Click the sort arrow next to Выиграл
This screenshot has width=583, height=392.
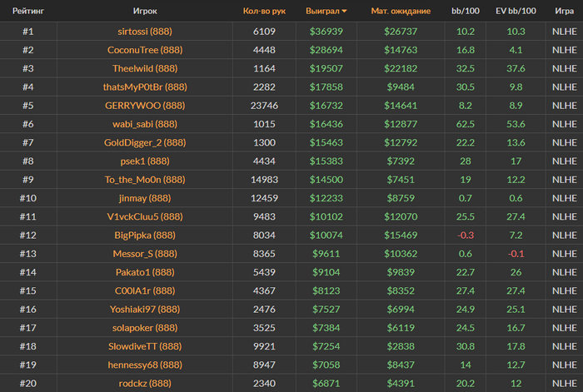pyautogui.click(x=344, y=12)
